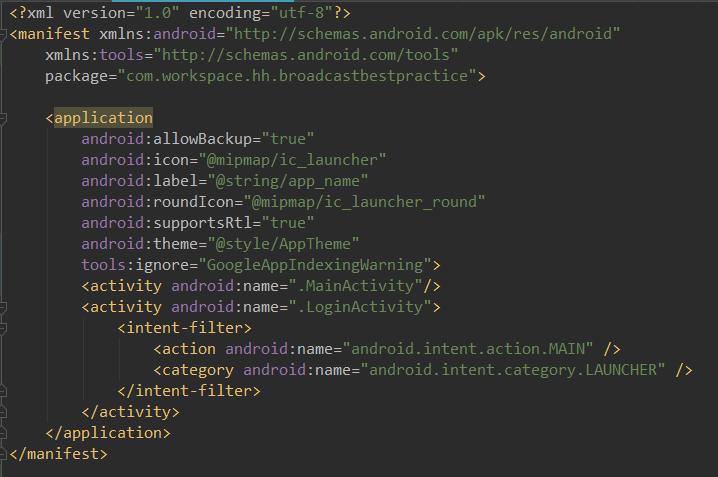Click the closing "</intent-filter>" tag
718x477 pixels.
(189, 391)
